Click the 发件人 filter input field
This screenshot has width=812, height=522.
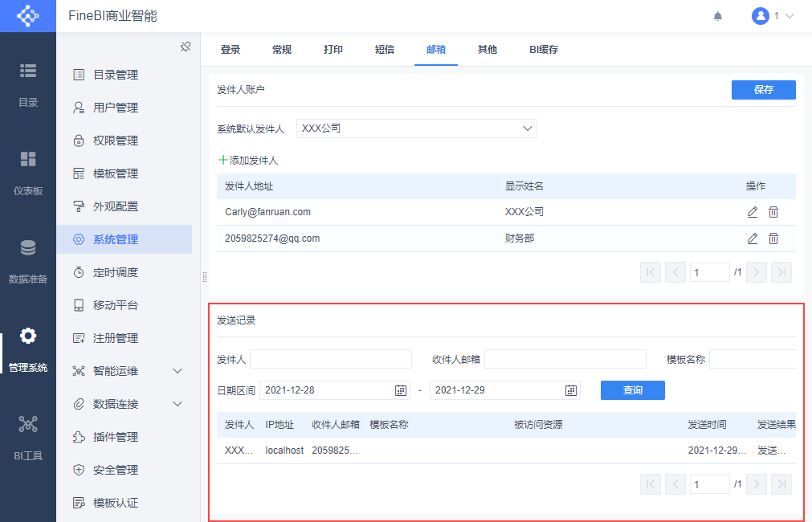pos(331,359)
